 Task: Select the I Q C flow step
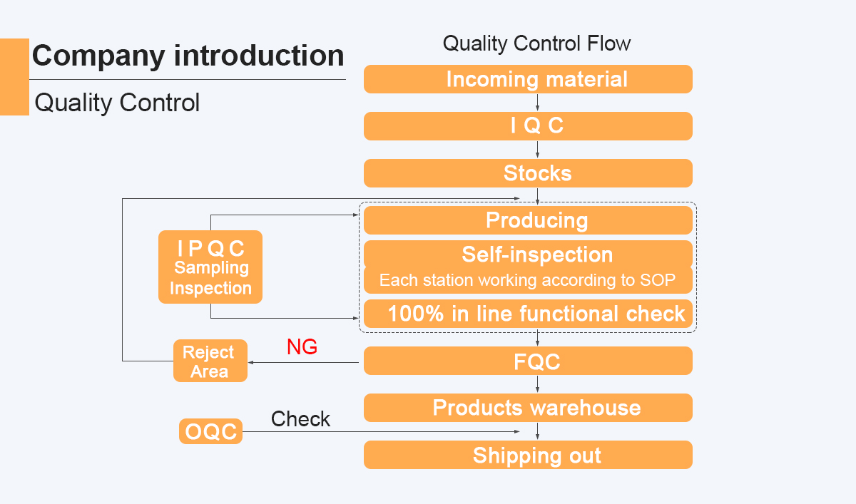528,126
